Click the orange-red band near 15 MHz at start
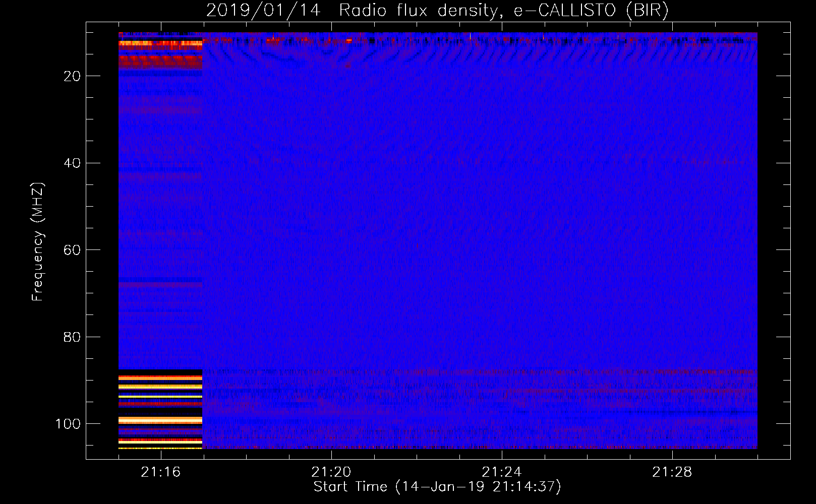Image resolution: width=816 pixels, height=504 pixels. click(x=160, y=61)
